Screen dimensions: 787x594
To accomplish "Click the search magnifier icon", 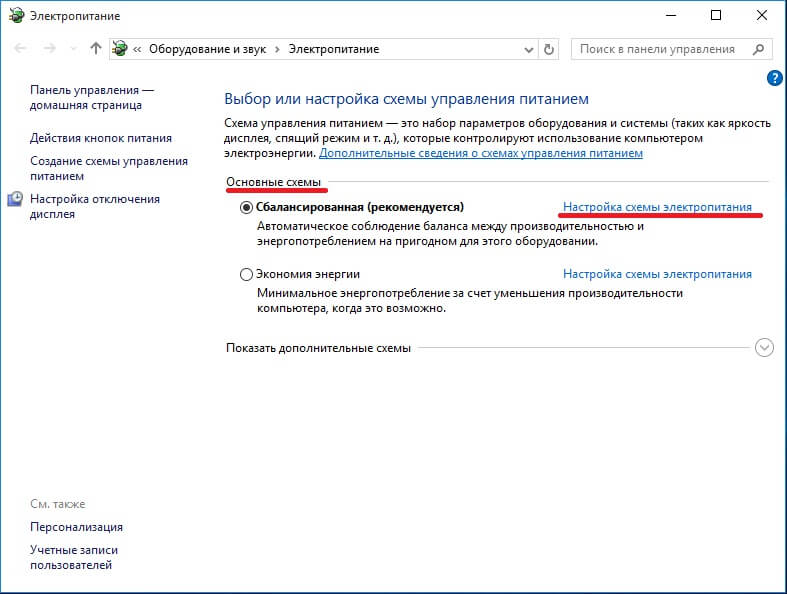I will 758,48.
